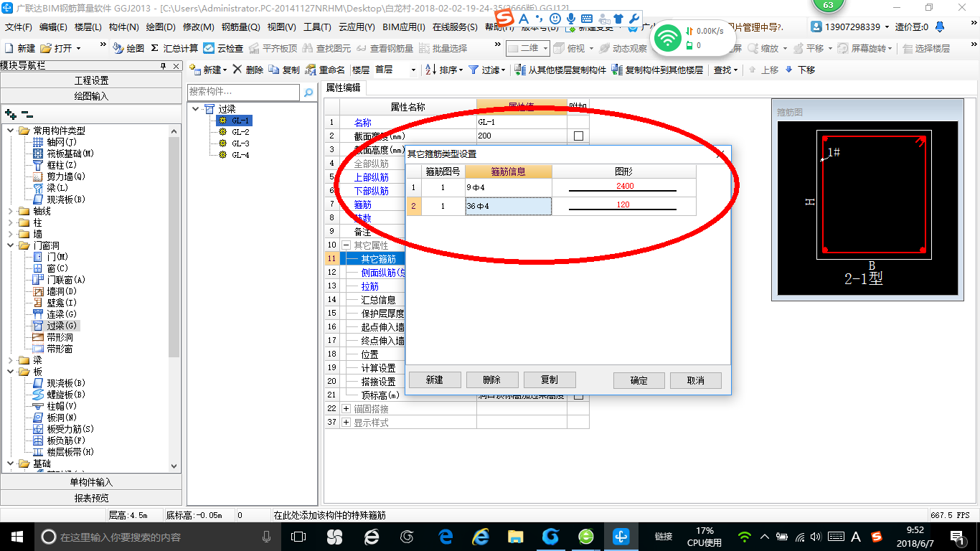Expand all nodes with the plus-plus icon
This screenshot has width=980, height=551.
point(11,113)
